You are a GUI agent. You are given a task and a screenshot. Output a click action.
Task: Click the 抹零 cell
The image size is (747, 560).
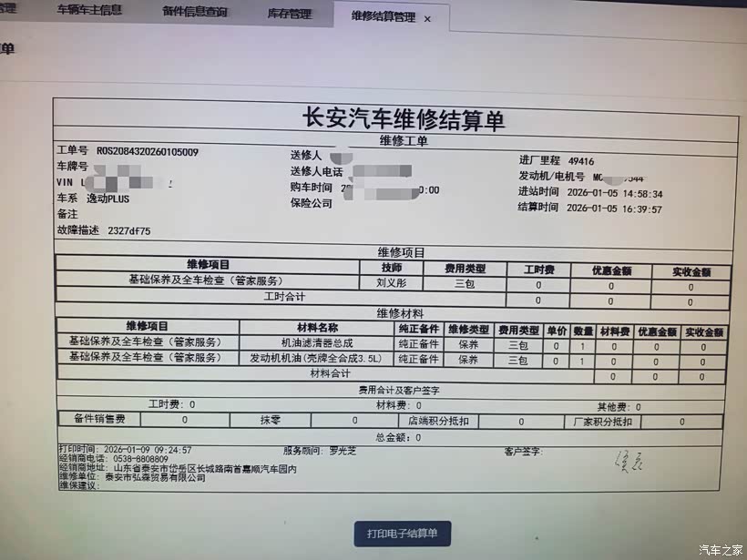271,420
